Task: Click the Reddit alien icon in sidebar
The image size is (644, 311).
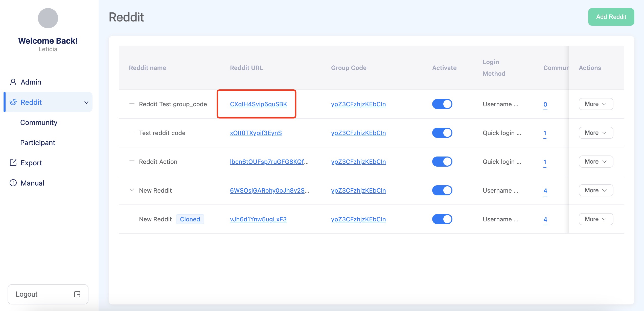Action: 13,102
